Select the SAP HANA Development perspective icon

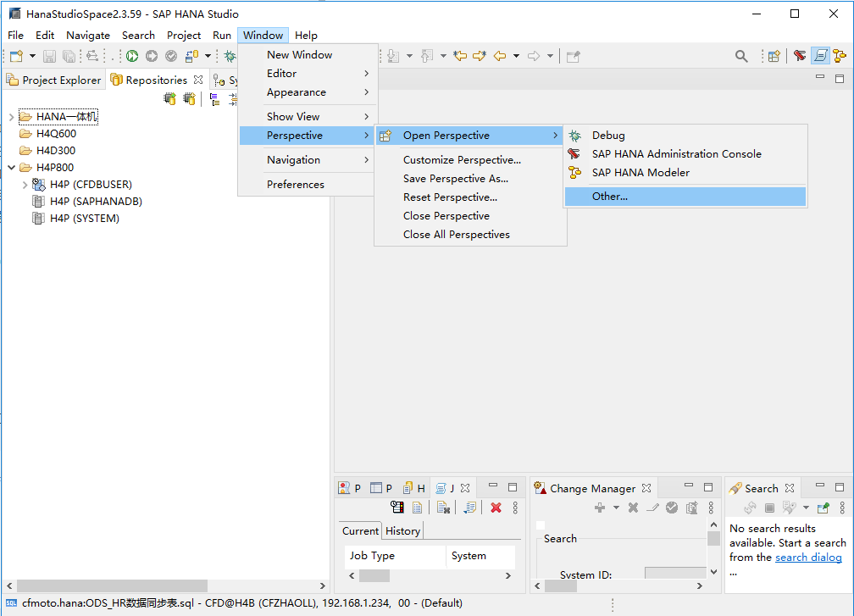pos(820,56)
